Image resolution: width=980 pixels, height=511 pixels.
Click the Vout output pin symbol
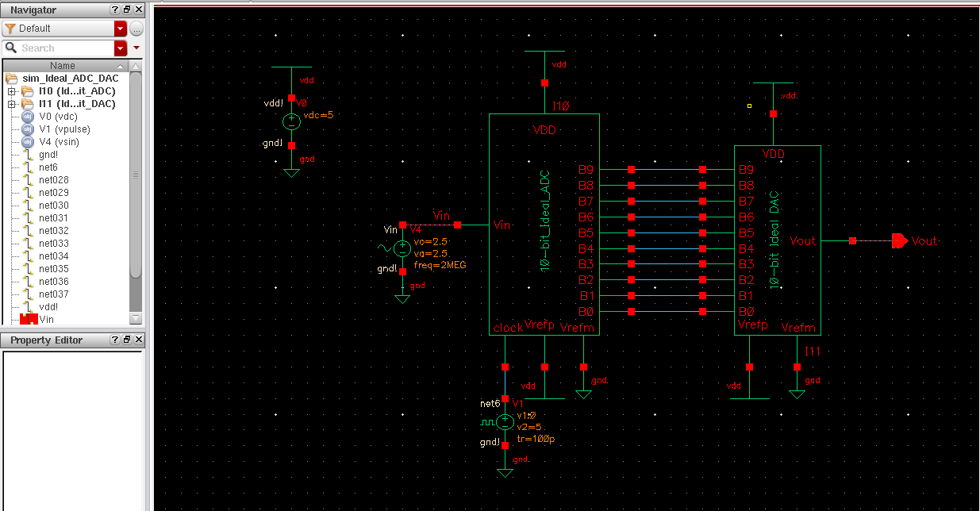[x=899, y=240]
